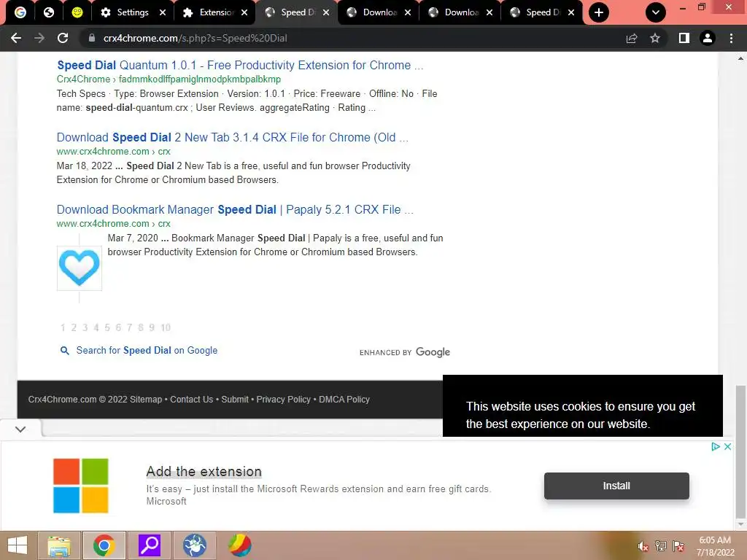Open the Privacy Policy footer link
Image resolution: width=747 pixels, height=560 pixels.
pos(284,400)
